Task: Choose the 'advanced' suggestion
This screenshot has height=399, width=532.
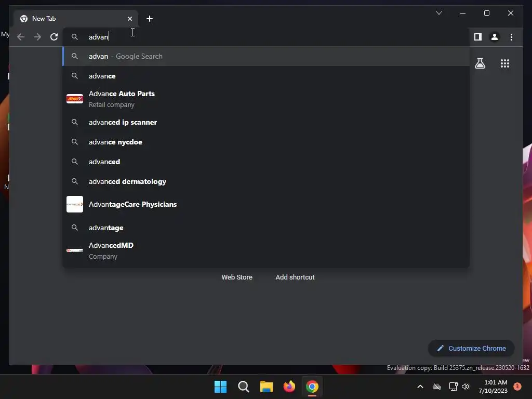Action: pos(267,162)
